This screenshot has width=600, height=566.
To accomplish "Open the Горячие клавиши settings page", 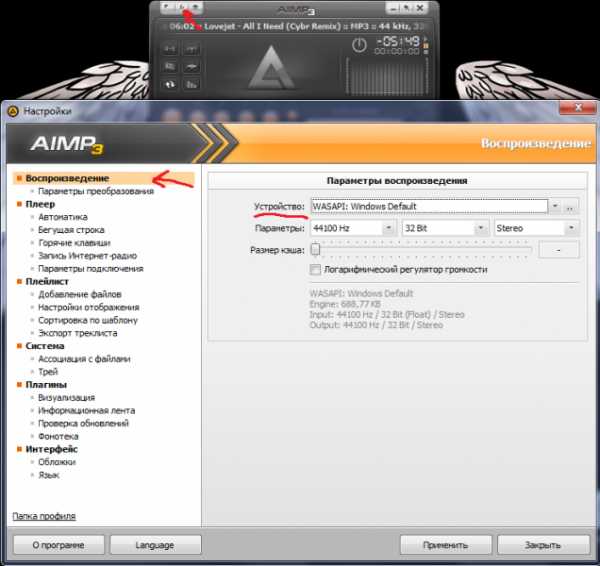I will (x=74, y=243).
